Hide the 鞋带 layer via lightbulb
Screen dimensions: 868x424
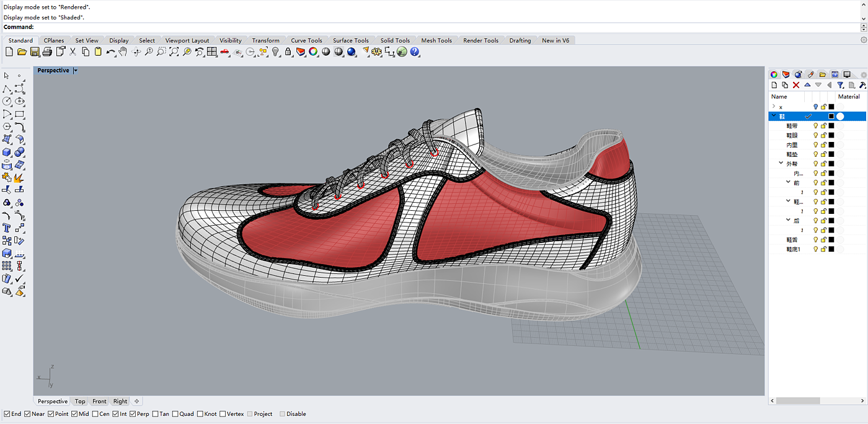tap(815, 126)
